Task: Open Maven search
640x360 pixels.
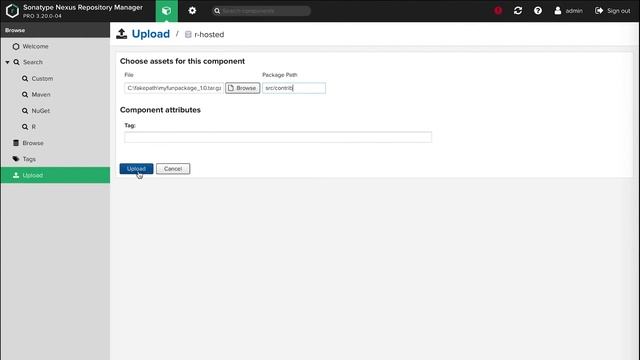Action: pyautogui.click(x=41, y=95)
